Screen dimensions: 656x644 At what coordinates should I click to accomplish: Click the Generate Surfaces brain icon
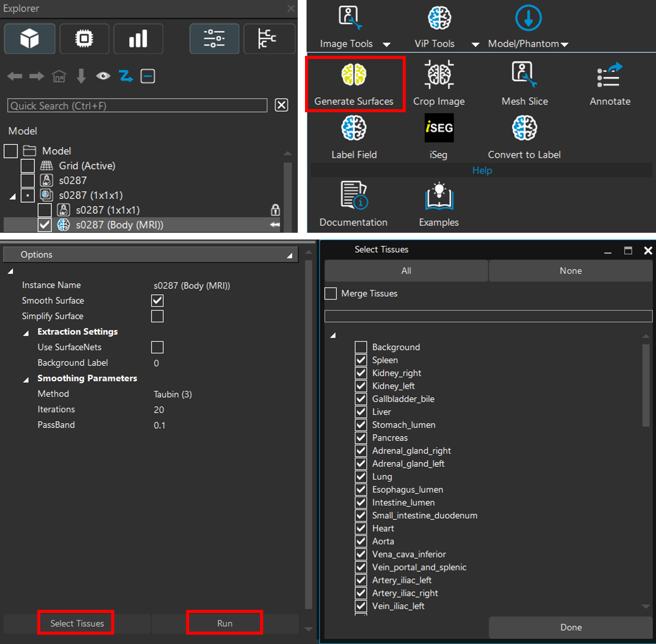(354, 75)
